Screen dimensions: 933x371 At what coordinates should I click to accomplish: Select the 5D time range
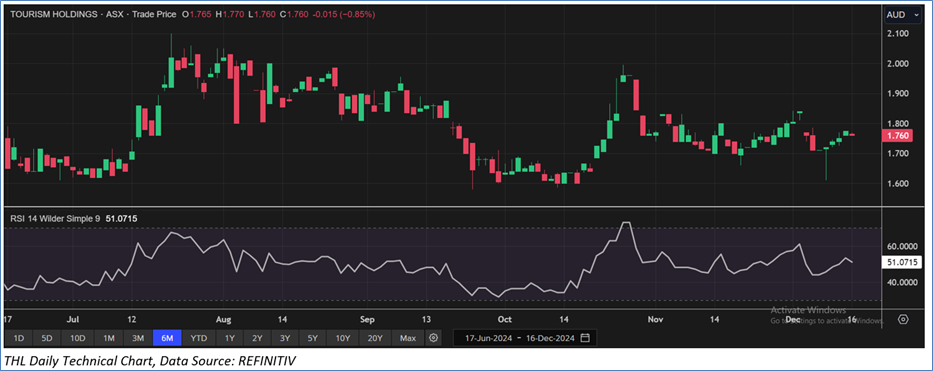coord(47,338)
